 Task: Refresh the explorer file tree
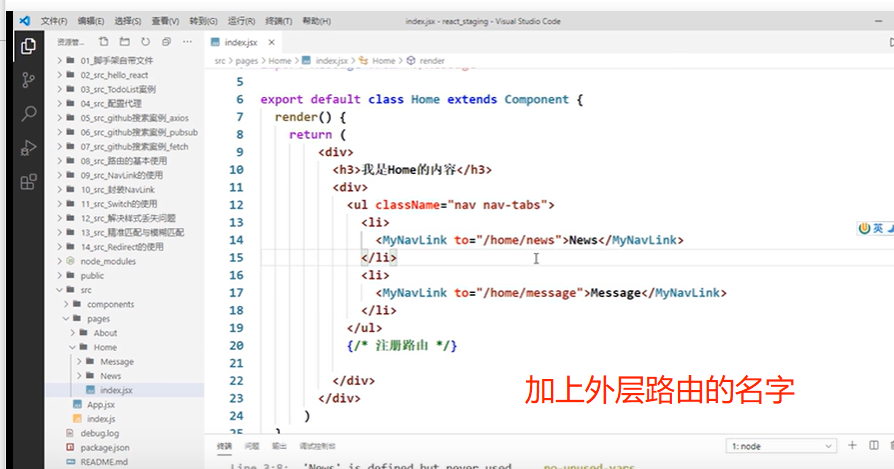[145, 42]
